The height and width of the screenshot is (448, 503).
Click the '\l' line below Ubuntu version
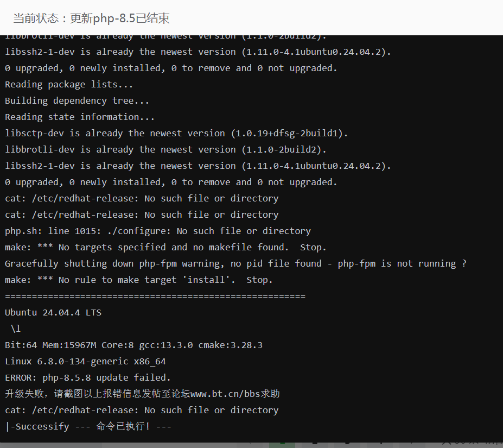pos(15,329)
